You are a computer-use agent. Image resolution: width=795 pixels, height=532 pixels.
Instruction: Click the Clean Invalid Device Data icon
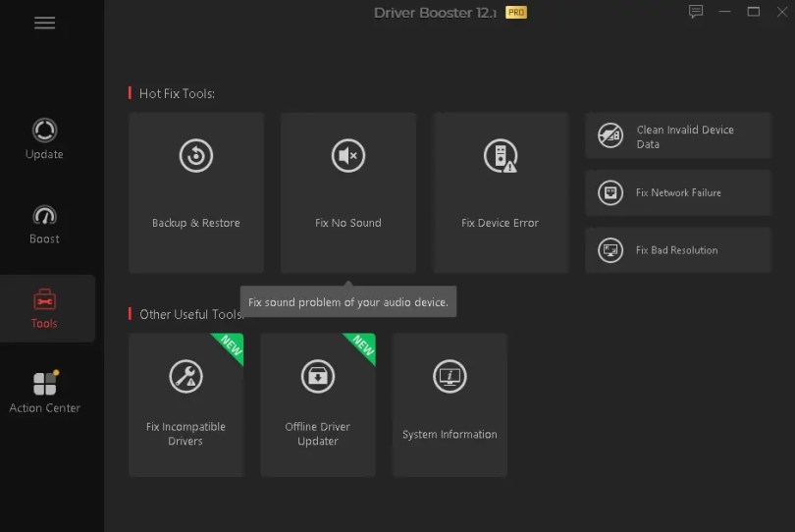[609, 135]
